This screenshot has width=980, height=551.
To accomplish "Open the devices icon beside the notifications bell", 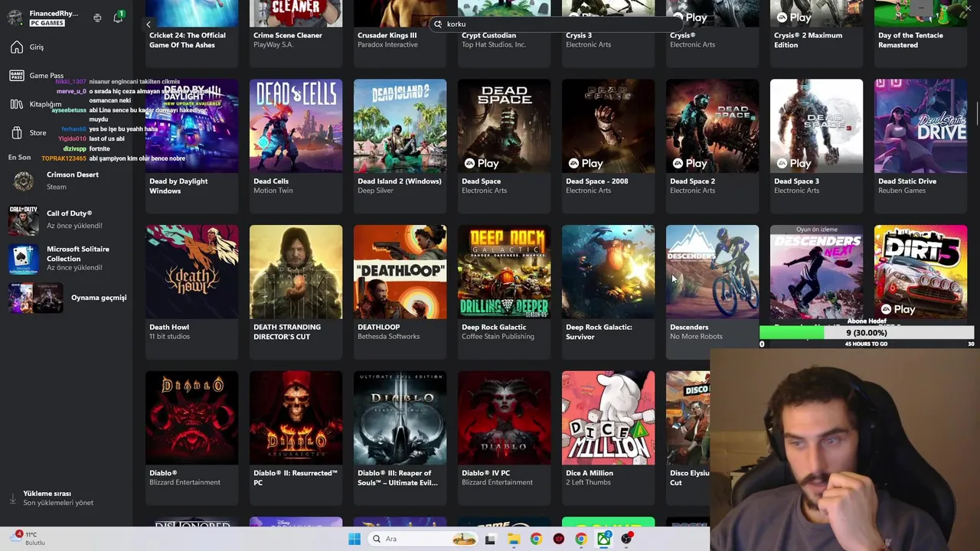I will coord(97,18).
